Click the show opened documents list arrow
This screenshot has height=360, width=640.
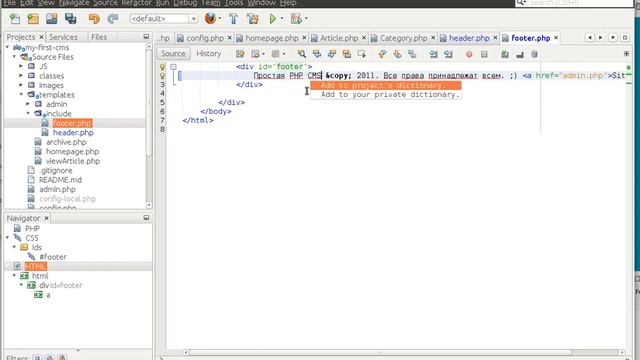[x=613, y=38]
